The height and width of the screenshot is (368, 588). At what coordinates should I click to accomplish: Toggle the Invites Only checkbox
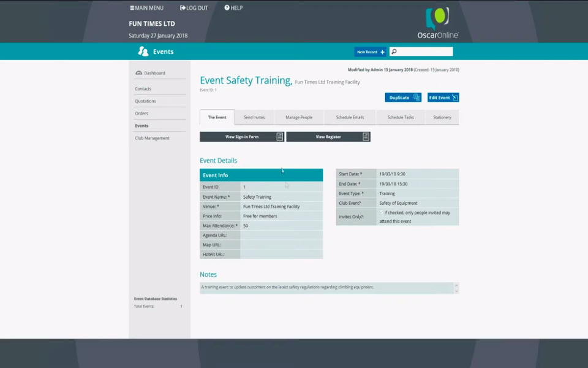[x=382, y=212]
